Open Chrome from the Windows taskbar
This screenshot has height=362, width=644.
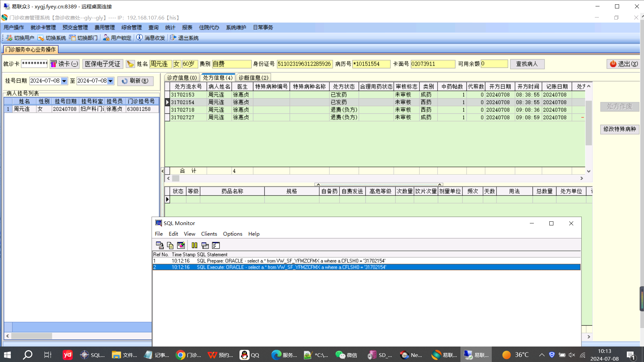point(181,355)
